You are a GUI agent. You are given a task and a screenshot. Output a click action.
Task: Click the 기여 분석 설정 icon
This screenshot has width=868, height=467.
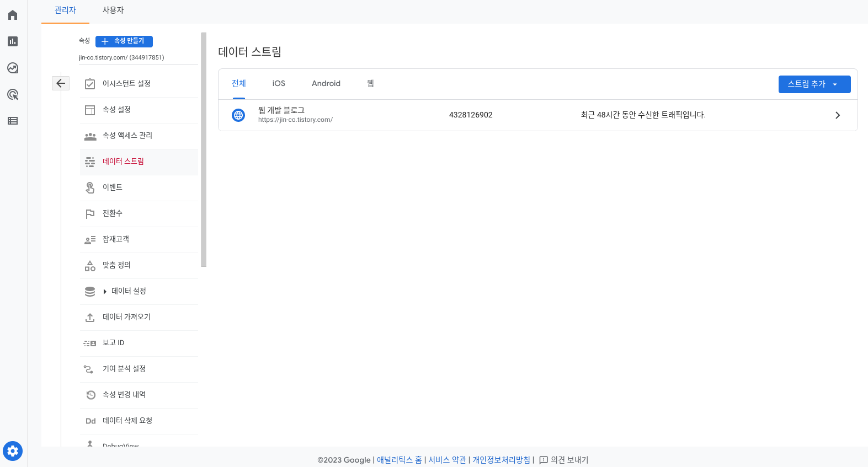[x=88, y=369]
